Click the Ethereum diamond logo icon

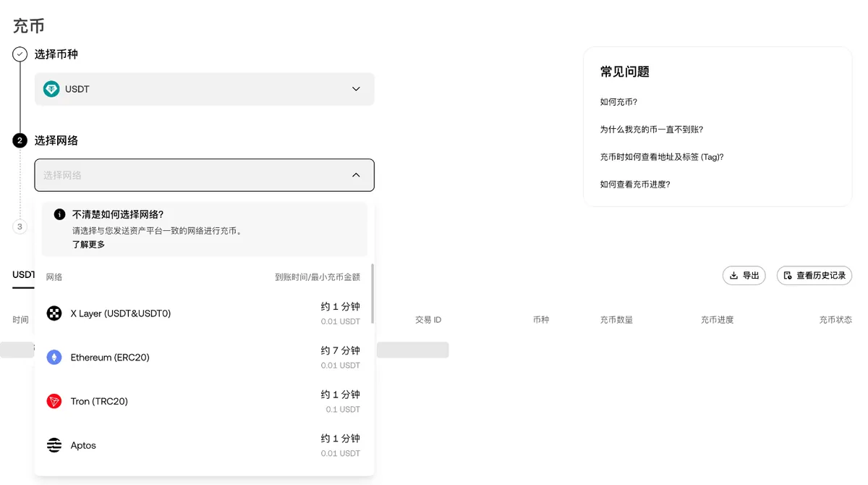[54, 358]
